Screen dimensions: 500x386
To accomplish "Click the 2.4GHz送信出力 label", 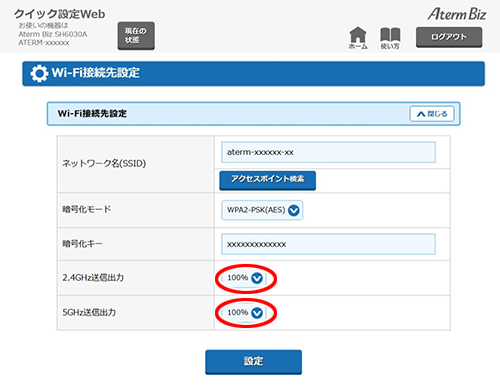I will (x=93, y=277).
